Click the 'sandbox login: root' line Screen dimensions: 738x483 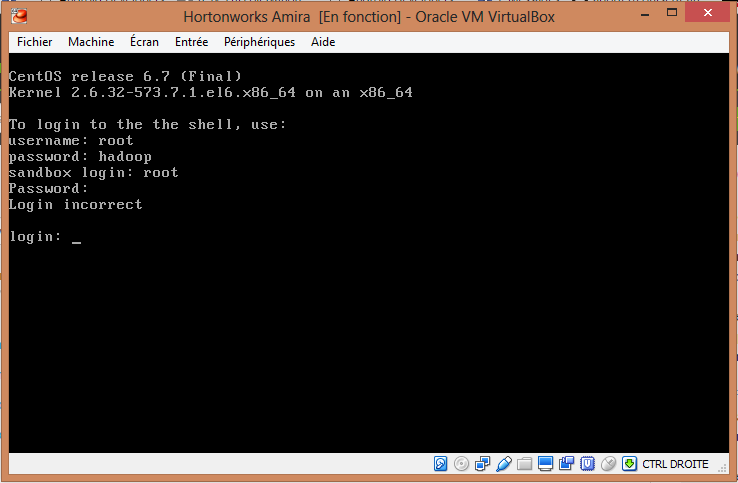click(x=94, y=173)
